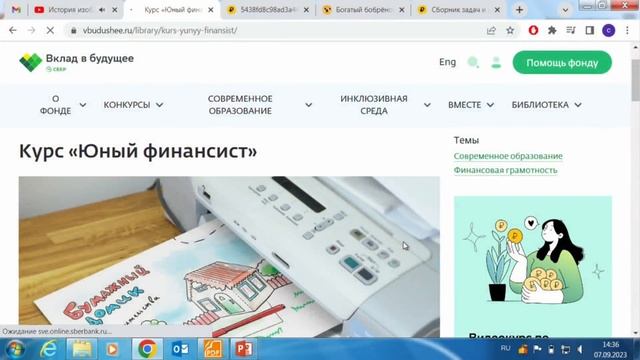Image resolution: width=640 pixels, height=360 pixels.
Task: Launch Internet Explorer from taskbar
Action: [x=49, y=349]
